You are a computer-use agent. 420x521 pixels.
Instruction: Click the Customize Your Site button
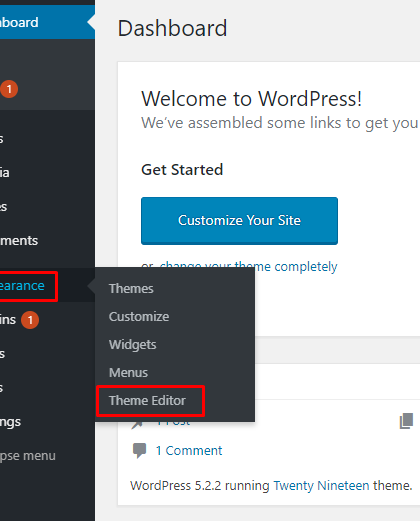pos(239,221)
